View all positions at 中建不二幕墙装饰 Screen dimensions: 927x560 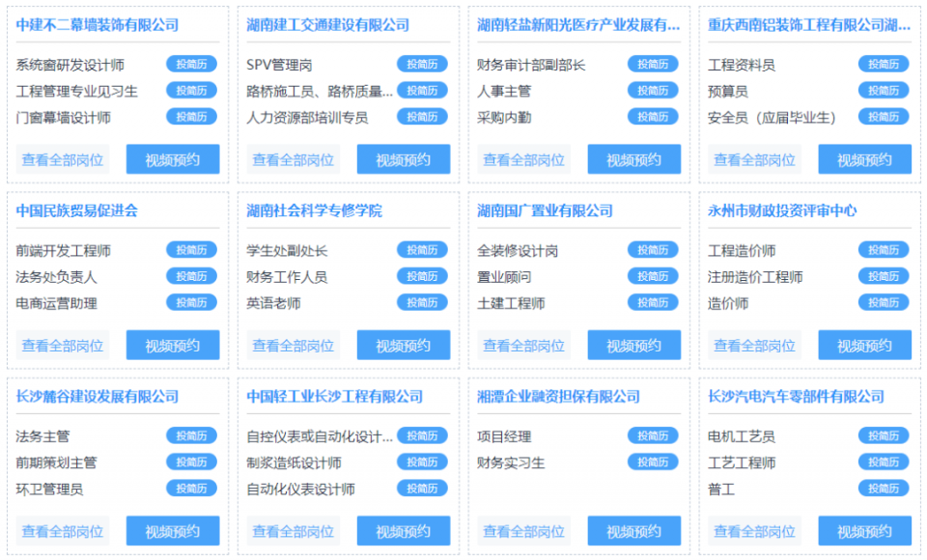(63, 159)
